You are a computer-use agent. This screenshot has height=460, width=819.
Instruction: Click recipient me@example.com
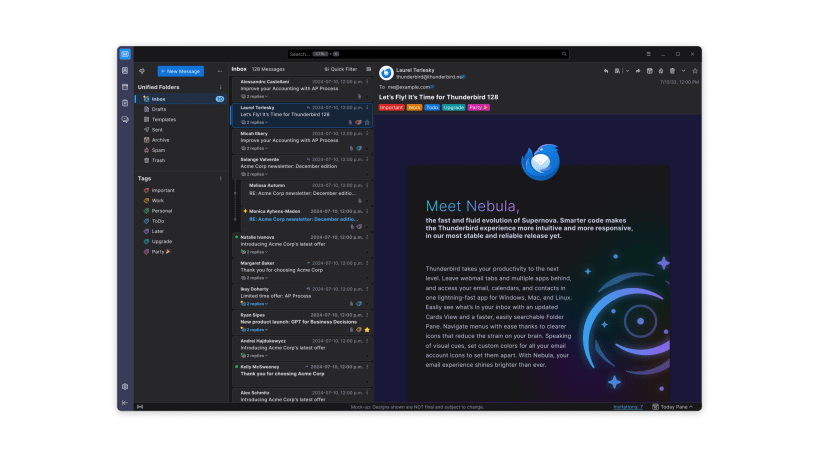pyautogui.click(x=409, y=87)
